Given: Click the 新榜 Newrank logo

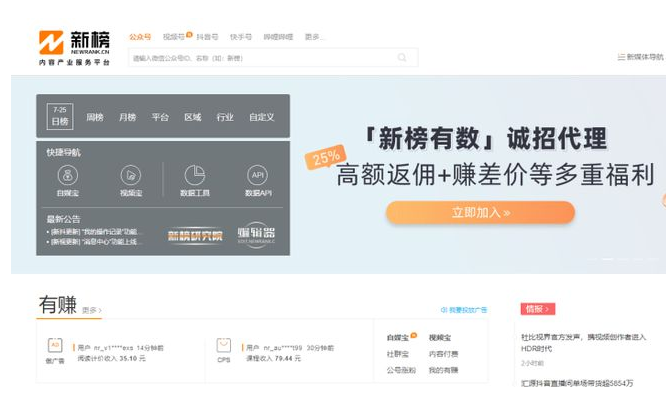Looking at the screenshot, I should point(74,48).
